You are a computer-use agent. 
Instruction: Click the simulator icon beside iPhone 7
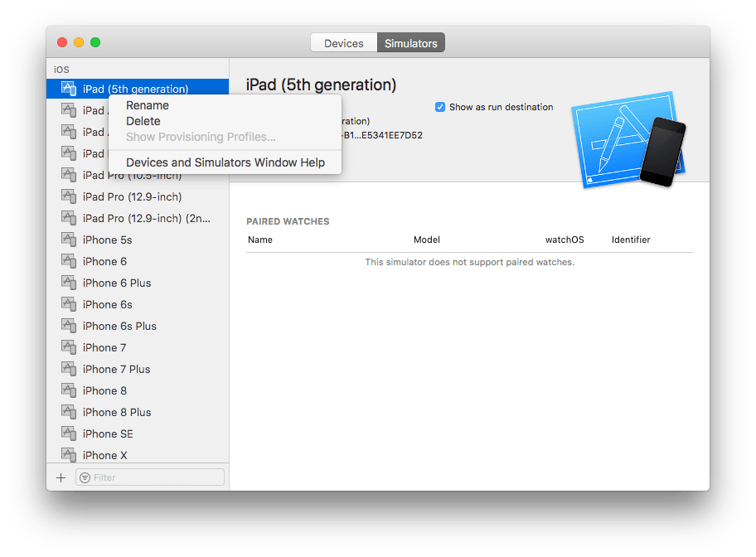(x=69, y=347)
